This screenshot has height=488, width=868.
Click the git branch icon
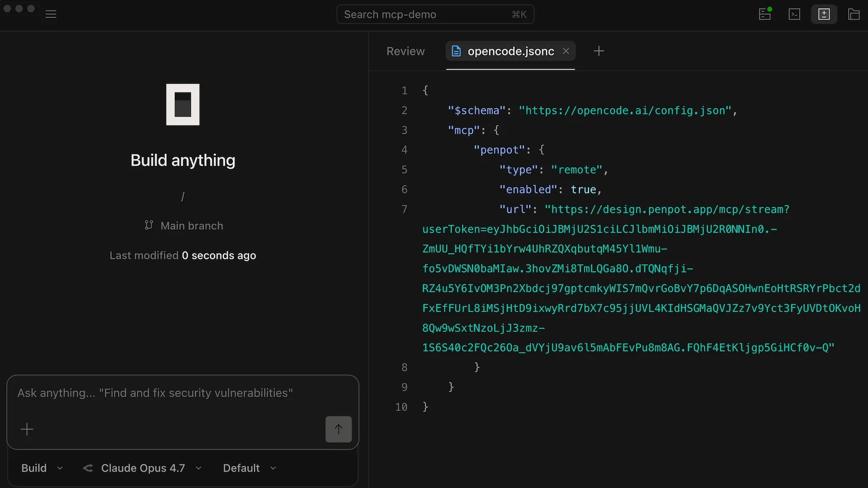click(x=149, y=225)
